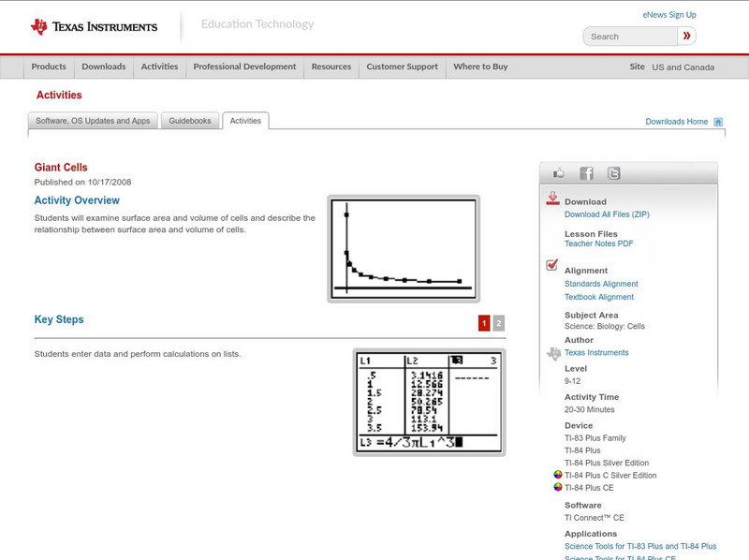Click the 20-30 Minutes activity time
The width and height of the screenshot is (749, 560).
pos(590,409)
